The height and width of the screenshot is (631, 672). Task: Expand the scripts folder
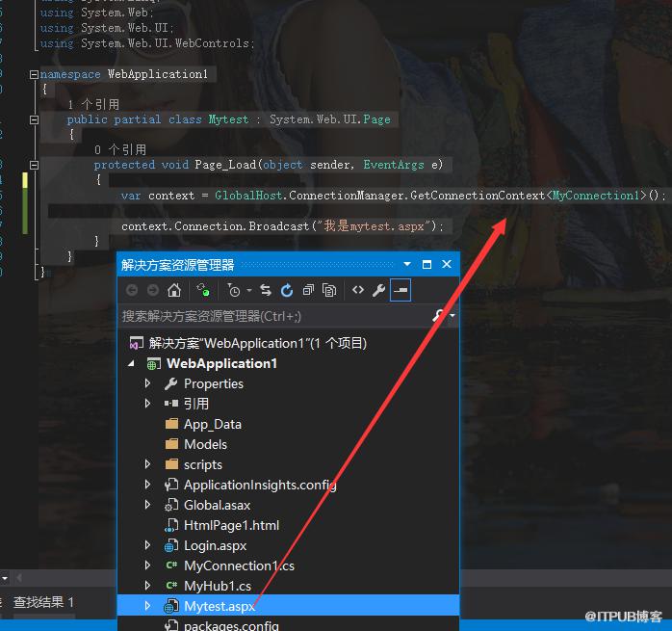point(147,464)
